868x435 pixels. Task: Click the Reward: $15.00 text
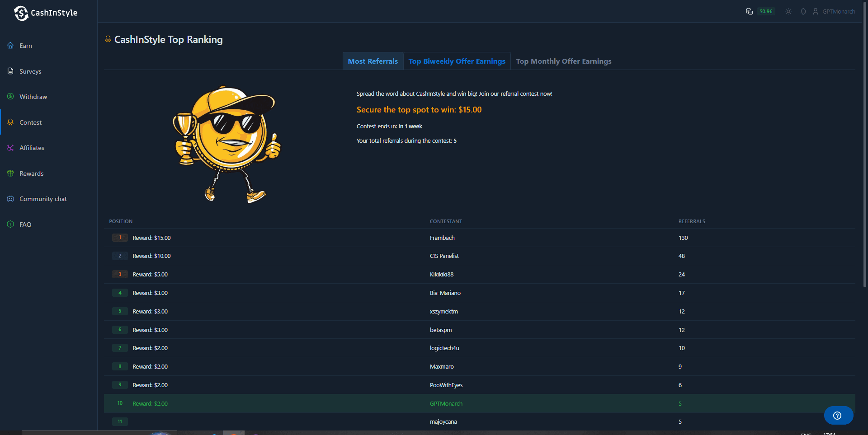pyautogui.click(x=151, y=238)
